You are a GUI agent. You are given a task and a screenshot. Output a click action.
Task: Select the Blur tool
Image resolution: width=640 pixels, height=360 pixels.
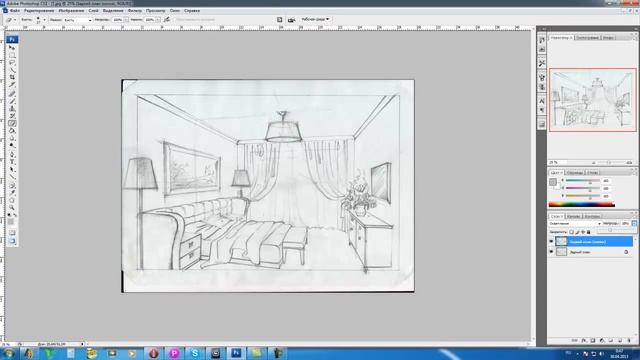12,138
